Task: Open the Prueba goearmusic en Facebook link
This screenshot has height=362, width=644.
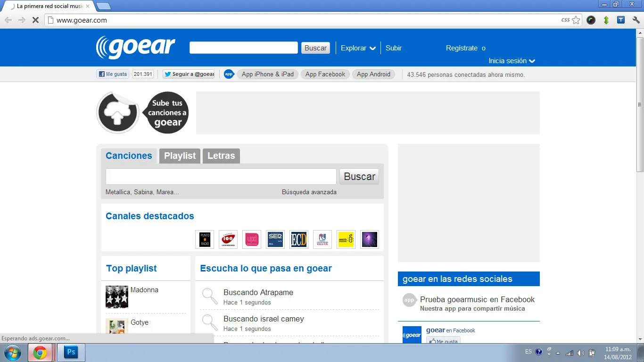Action: coord(478,299)
